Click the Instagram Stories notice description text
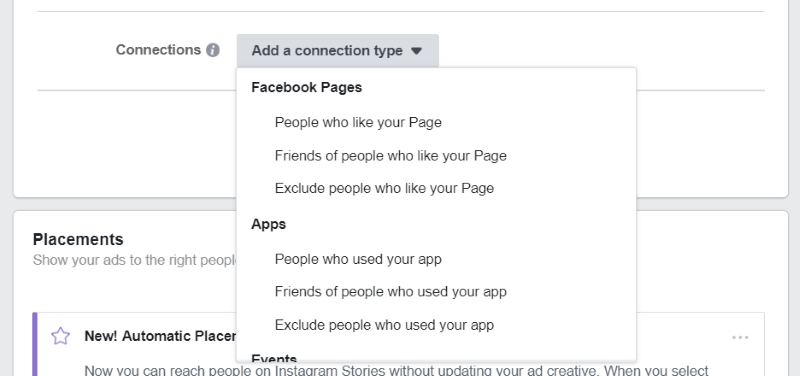 (x=396, y=370)
